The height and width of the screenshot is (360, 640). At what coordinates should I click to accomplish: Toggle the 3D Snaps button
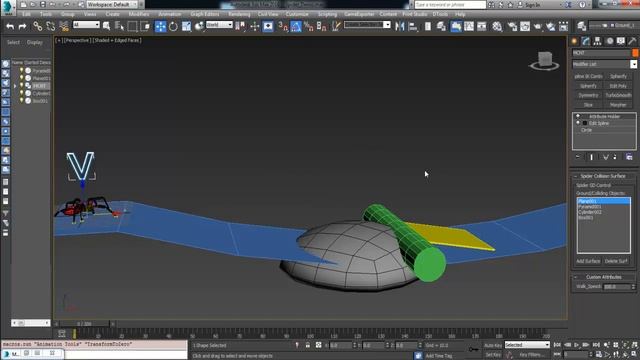[283, 27]
